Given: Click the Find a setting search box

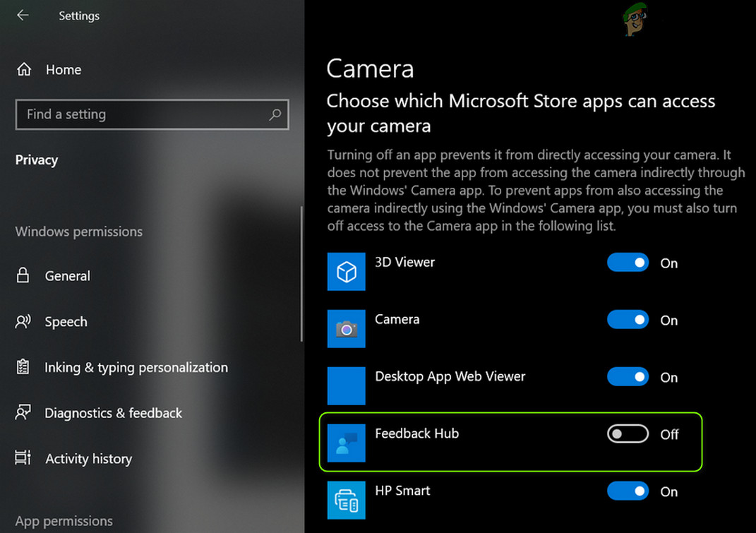Looking at the screenshot, I should point(152,115).
